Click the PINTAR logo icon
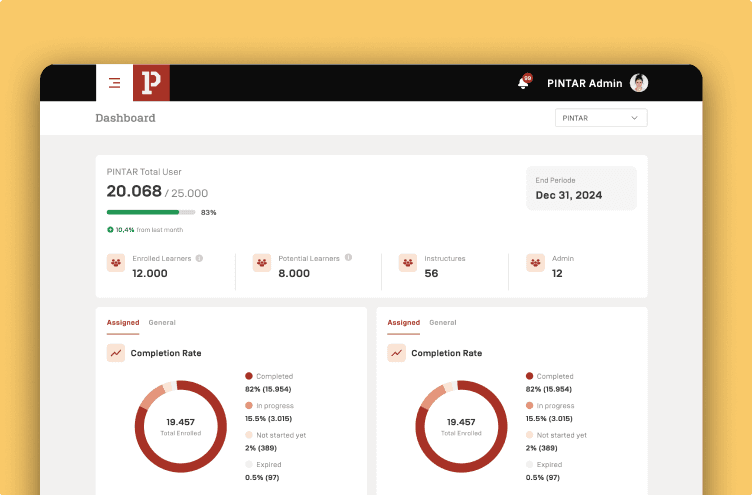The width and height of the screenshot is (752, 495). click(x=151, y=83)
